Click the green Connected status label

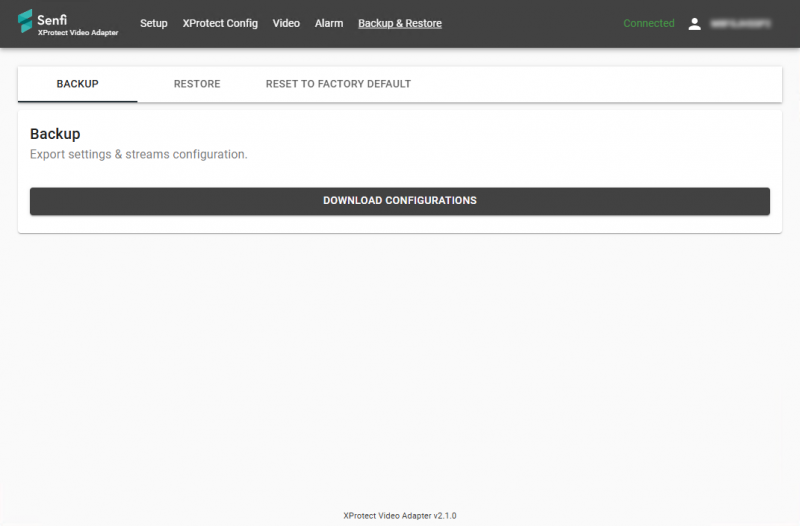click(649, 24)
